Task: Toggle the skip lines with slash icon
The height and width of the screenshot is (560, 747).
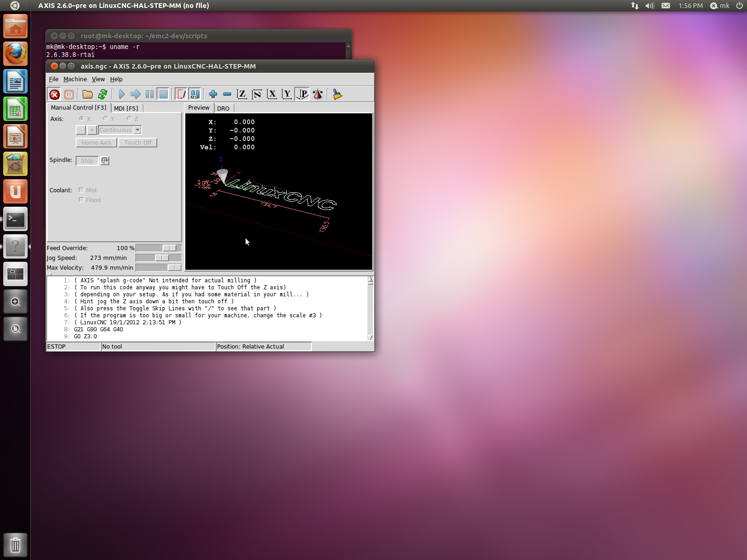Action: click(x=181, y=95)
